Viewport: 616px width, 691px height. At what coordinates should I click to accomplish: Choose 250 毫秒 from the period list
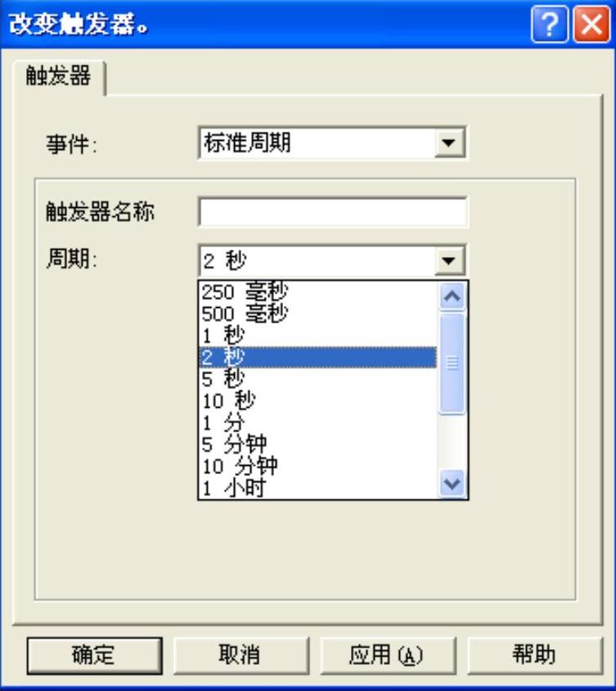(x=318, y=291)
